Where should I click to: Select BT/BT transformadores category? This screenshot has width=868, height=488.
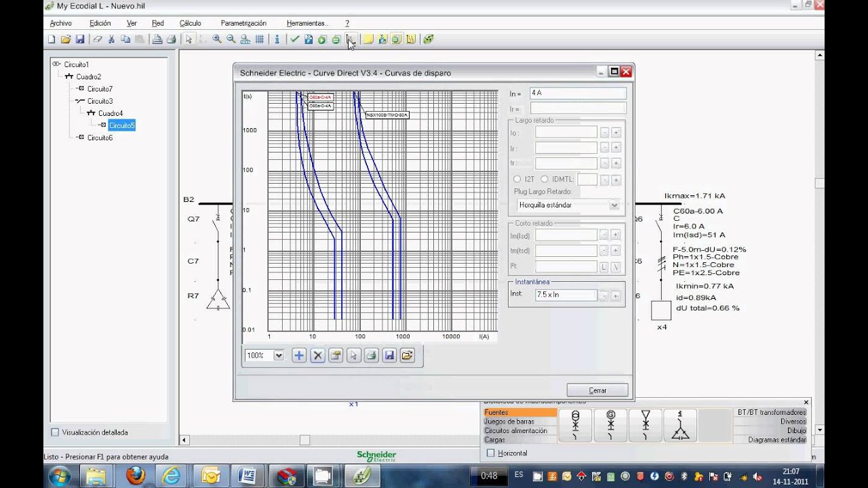pos(772,412)
